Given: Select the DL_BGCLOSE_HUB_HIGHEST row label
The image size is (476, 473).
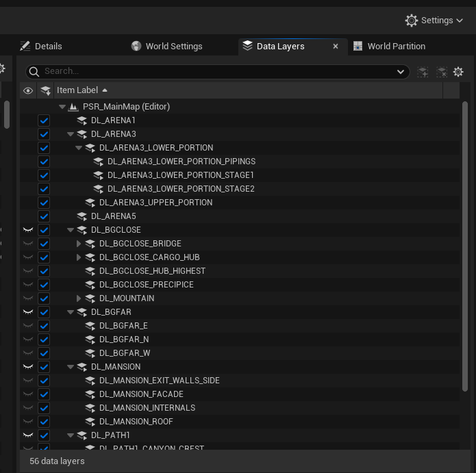Looking at the screenshot, I should click(x=152, y=271).
